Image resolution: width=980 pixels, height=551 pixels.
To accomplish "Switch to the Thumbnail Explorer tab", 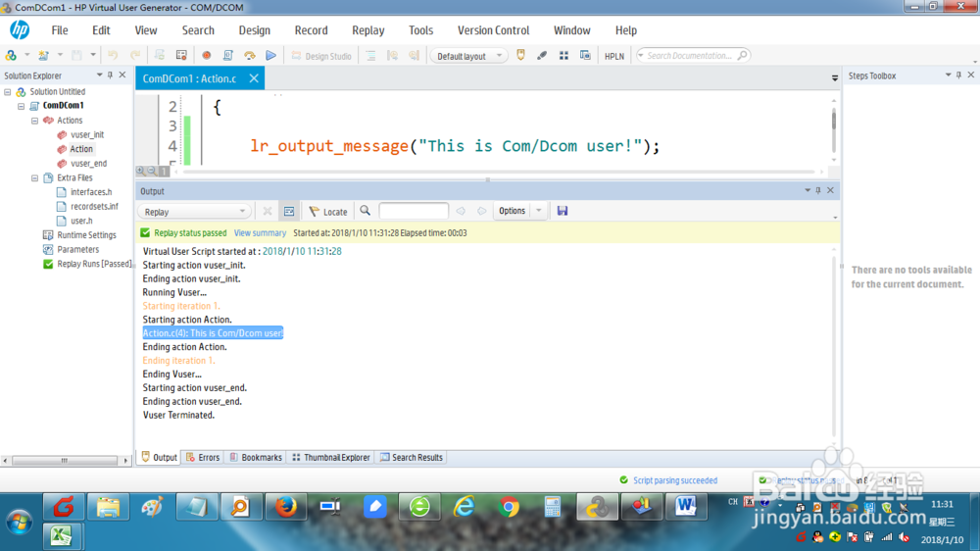I will pyautogui.click(x=331, y=458).
